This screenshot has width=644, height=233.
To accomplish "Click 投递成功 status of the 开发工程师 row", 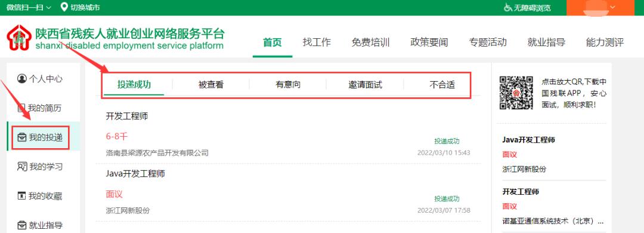I will [x=447, y=141].
